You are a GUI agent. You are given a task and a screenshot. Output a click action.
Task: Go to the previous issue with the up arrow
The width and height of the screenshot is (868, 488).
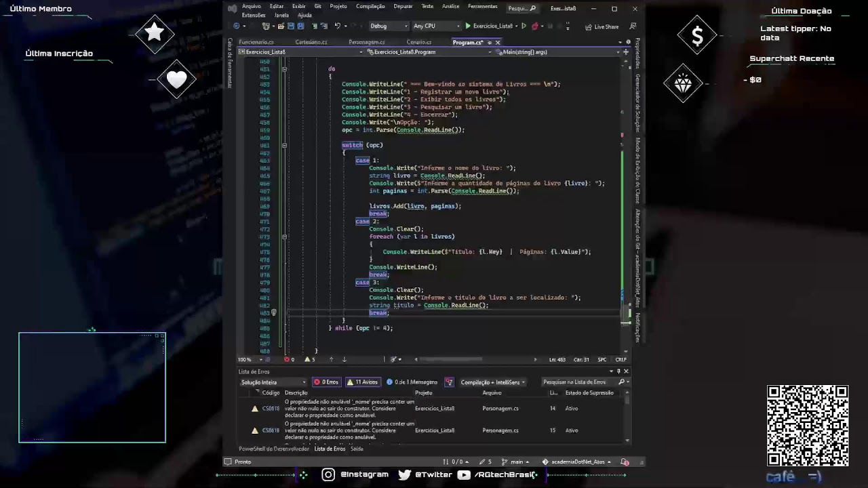point(333,359)
